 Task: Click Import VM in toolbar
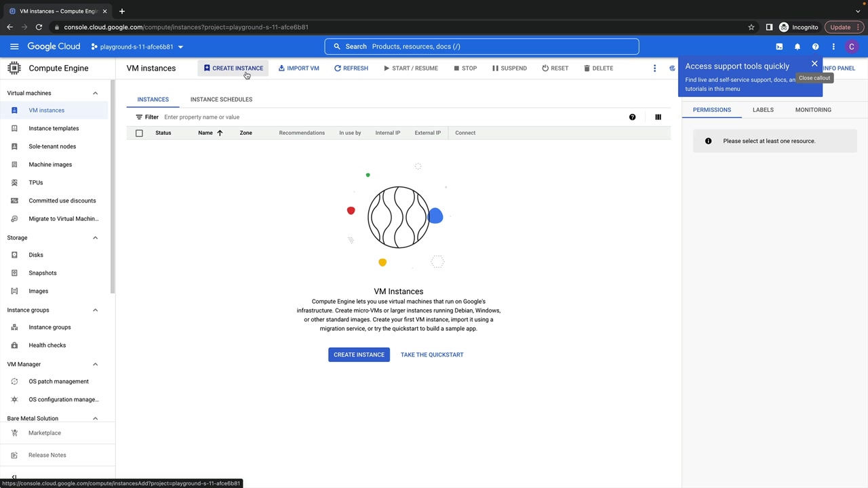pyautogui.click(x=298, y=68)
